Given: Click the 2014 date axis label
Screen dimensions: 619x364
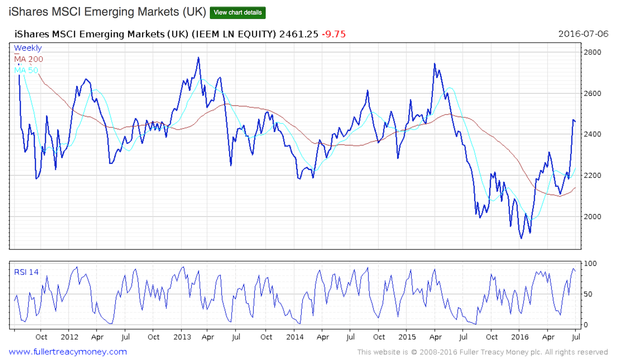Looking at the screenshot, I should tap(295, 337).
